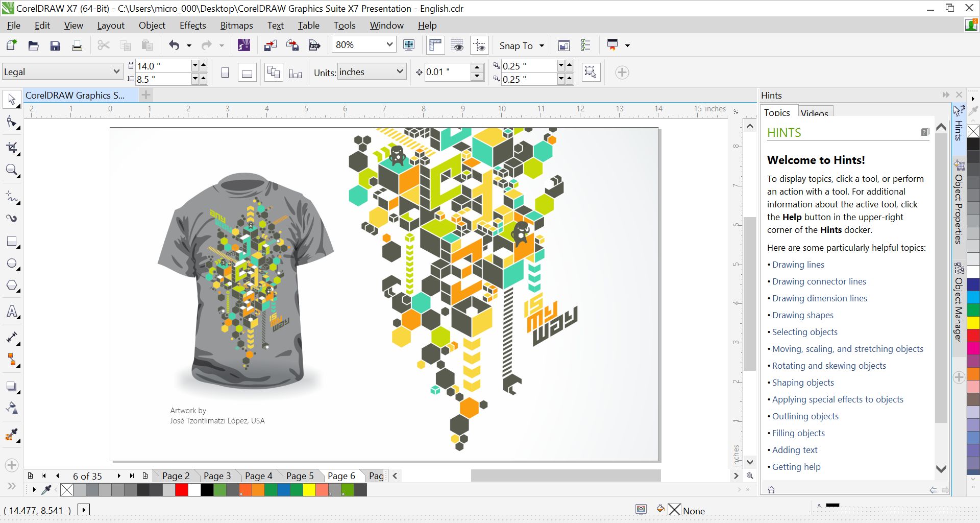Open the zoom level 80% dropdown
980x523 pixels.
tap(389, 45)
